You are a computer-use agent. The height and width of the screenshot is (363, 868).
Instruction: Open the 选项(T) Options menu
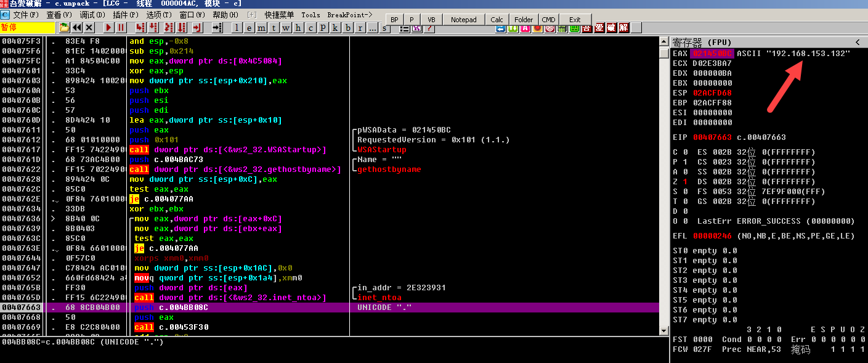[158, 15]
